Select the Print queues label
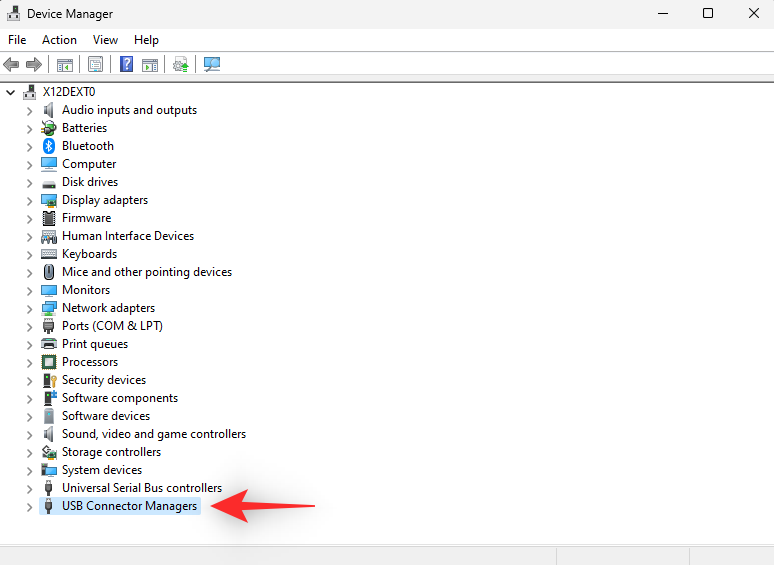 [95, 344]
